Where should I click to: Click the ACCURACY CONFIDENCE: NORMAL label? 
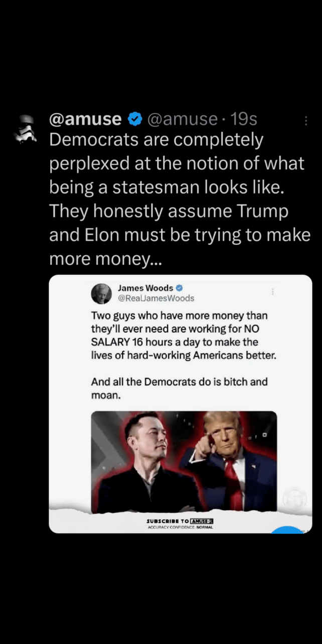180,527
